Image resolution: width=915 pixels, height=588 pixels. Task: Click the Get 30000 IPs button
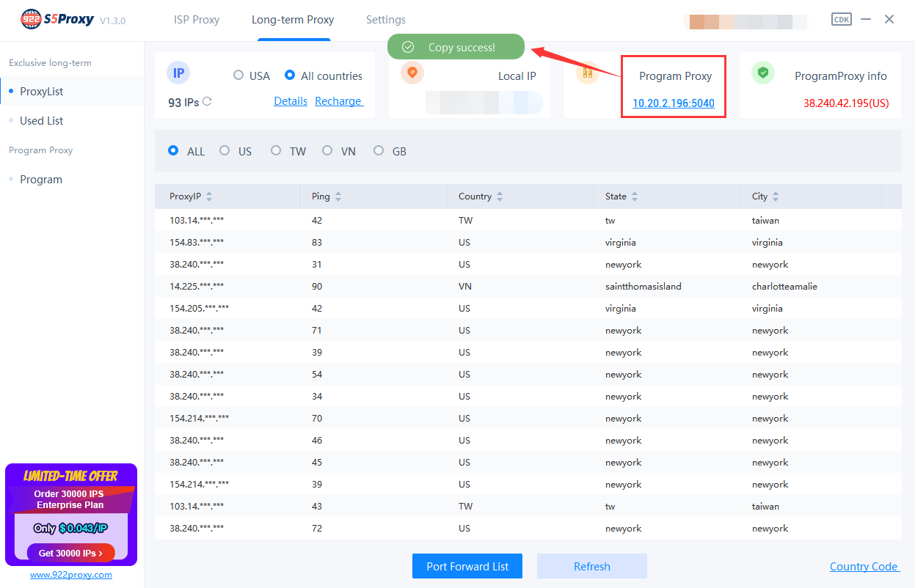point(70,553)
